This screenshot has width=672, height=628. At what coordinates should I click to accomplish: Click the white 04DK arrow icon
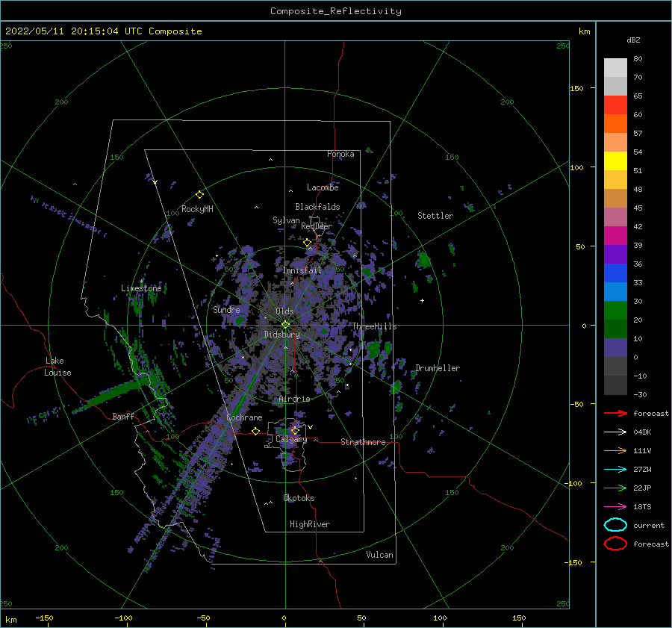point(615,432)
